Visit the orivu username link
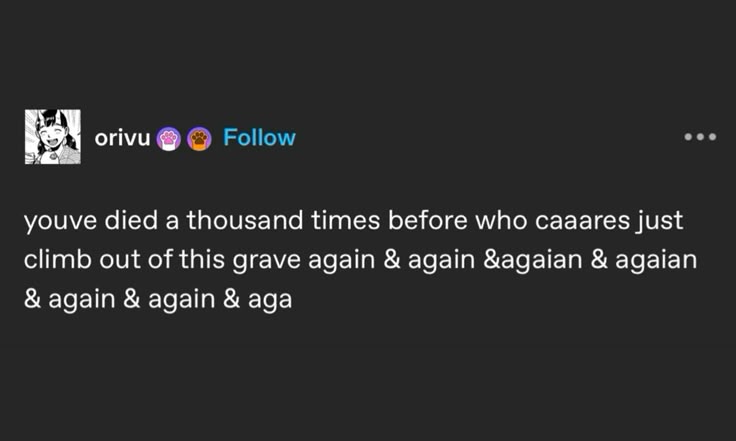 pos(122,138)
